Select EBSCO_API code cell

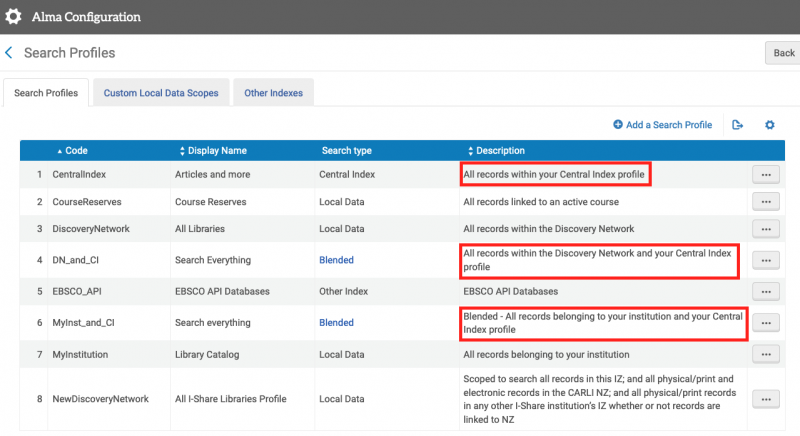click(77, 292)
